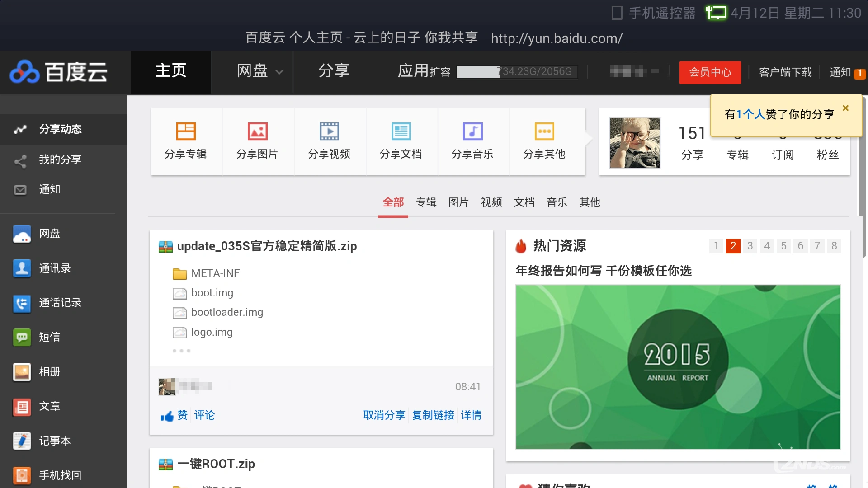Open the 相册 photo album icon
868x488 pixels.
coord(22,372)
